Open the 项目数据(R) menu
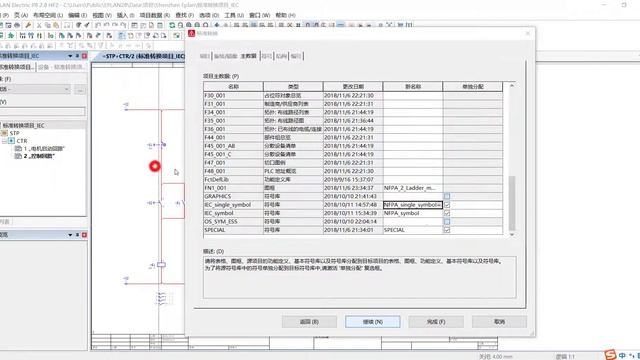The image size is (640, 360). pos(155,15)
